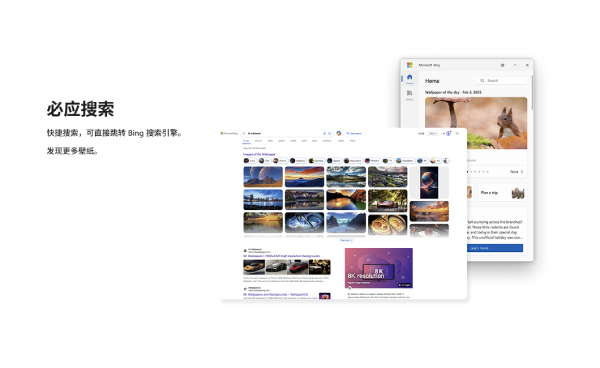
Task: Click the Deep search button
Action: click(x=354, y=134)
